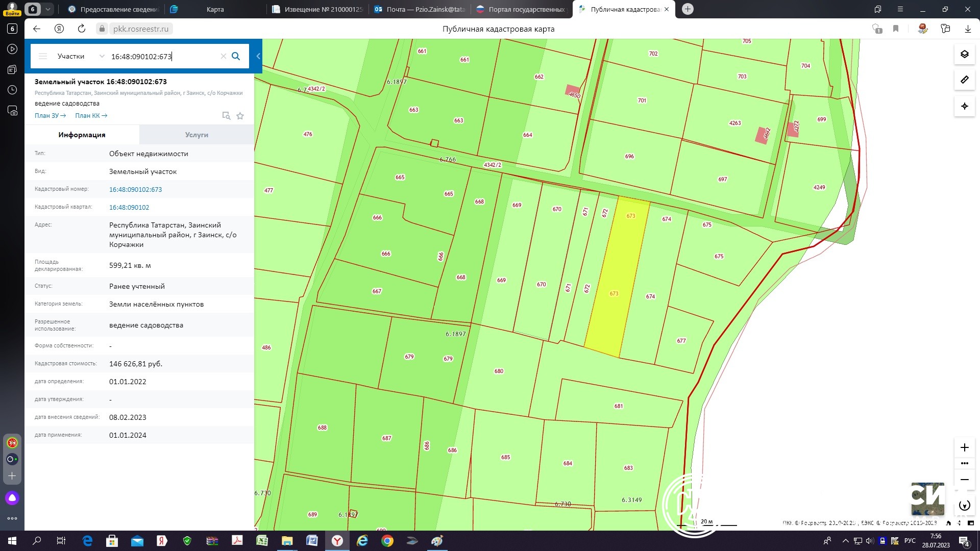Collapse the information side panel
The width and height of the screenshot is (980, 551).
click(258, 56)
